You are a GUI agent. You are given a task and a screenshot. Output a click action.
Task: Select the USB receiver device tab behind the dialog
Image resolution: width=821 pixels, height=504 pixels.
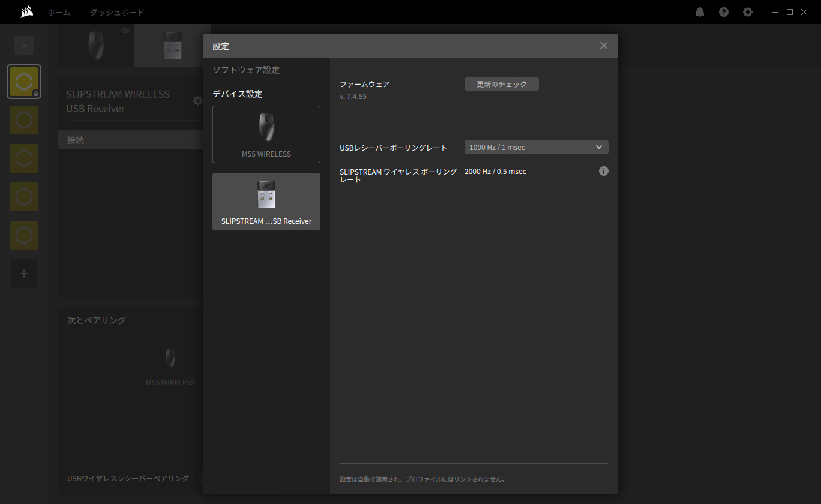click(172, 46)
